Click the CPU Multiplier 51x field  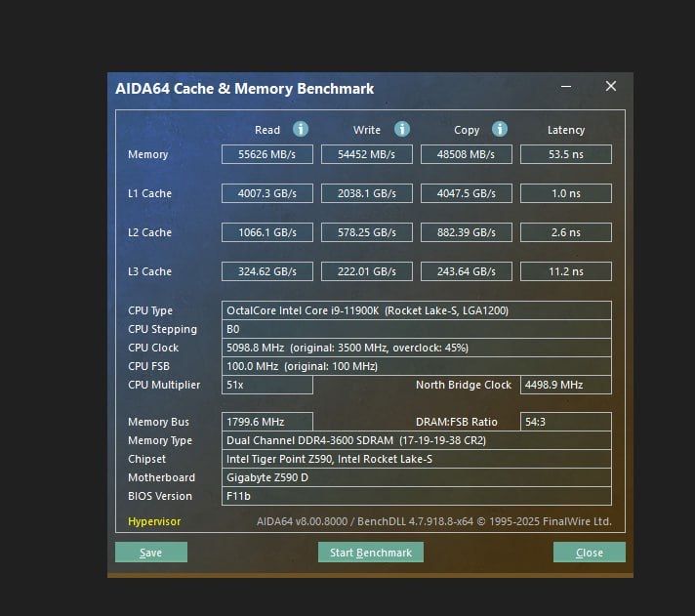[x=267, y=385]
